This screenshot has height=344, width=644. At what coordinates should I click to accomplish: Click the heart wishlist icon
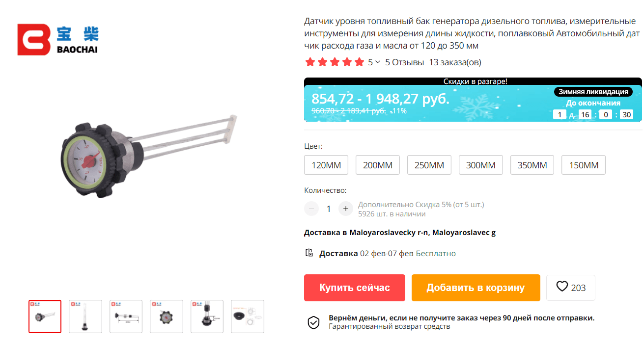point(562,287)
